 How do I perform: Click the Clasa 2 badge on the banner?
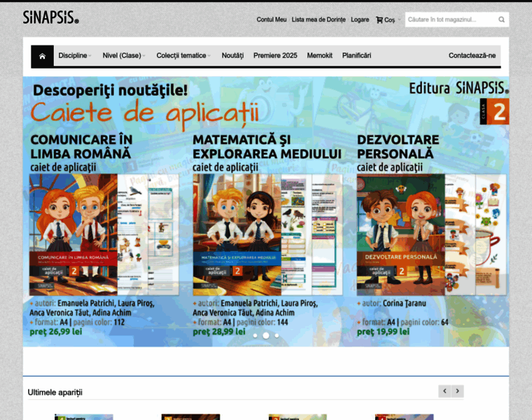tap(494, 111)
